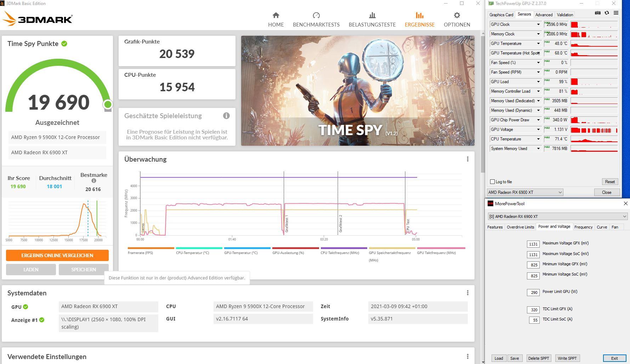Click the Close button in GPU-Z
Image resolution: width=630 pixels, height=364 pixels.
(607, 192)
